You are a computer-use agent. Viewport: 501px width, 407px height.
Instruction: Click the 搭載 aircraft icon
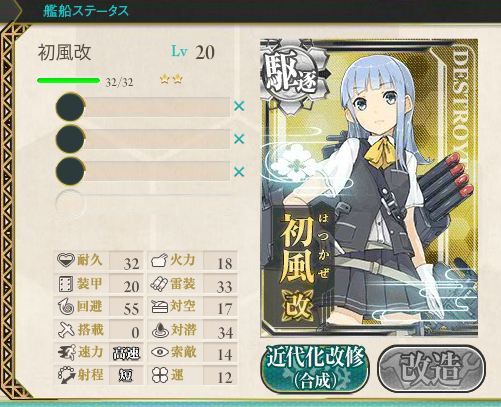point(66,330)
